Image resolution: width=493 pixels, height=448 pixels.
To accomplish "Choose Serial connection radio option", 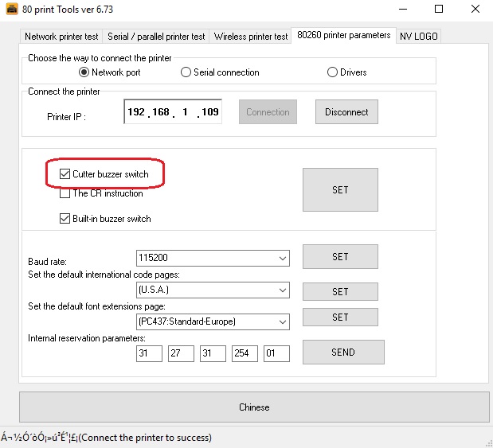I will pyautogui.click(x=186, y=72).
